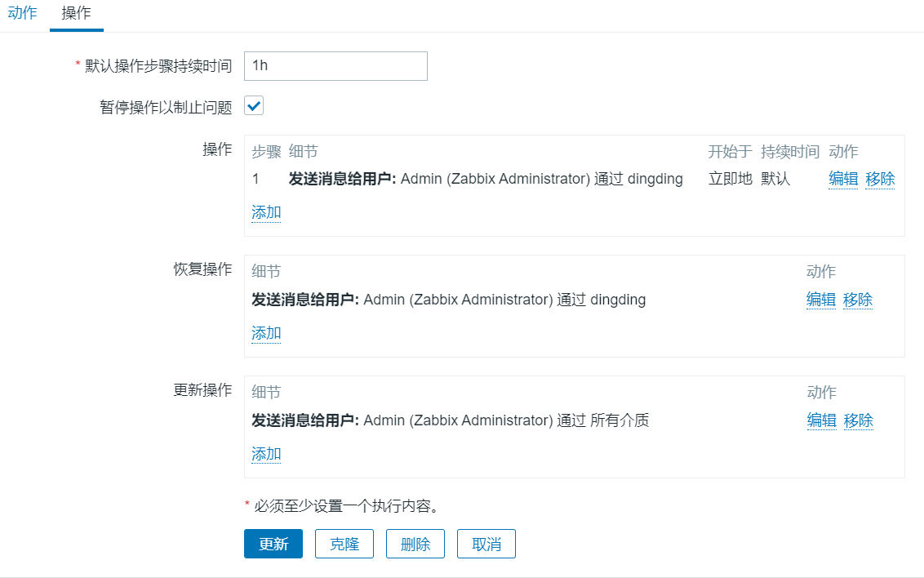This screenshot has width=924, height=578.
Task: Click the recovery operation details text
Action: [x=448, y=300]
